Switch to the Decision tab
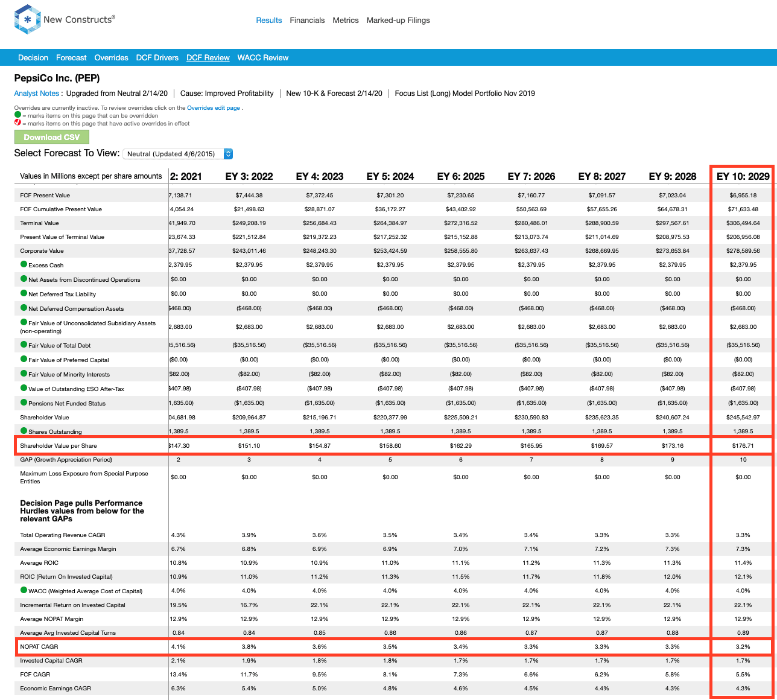 [x=33, y=57]
